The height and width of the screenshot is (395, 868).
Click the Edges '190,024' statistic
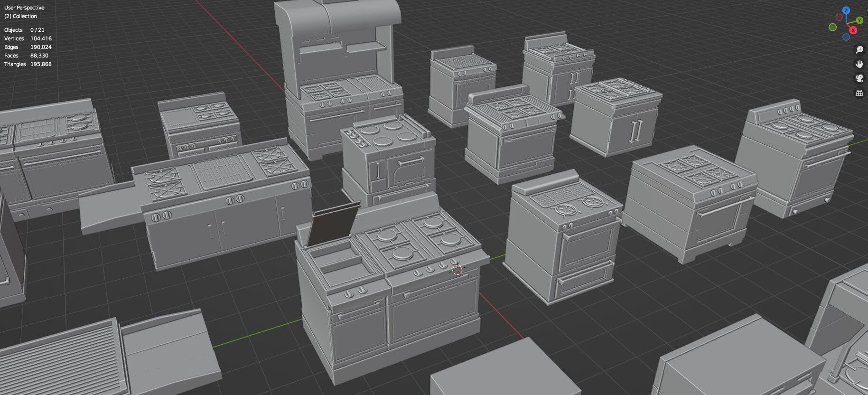click(41, 47)
